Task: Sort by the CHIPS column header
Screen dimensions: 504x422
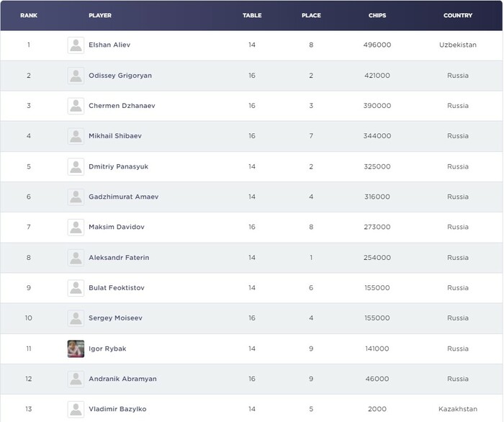Action: pos(377,15)
